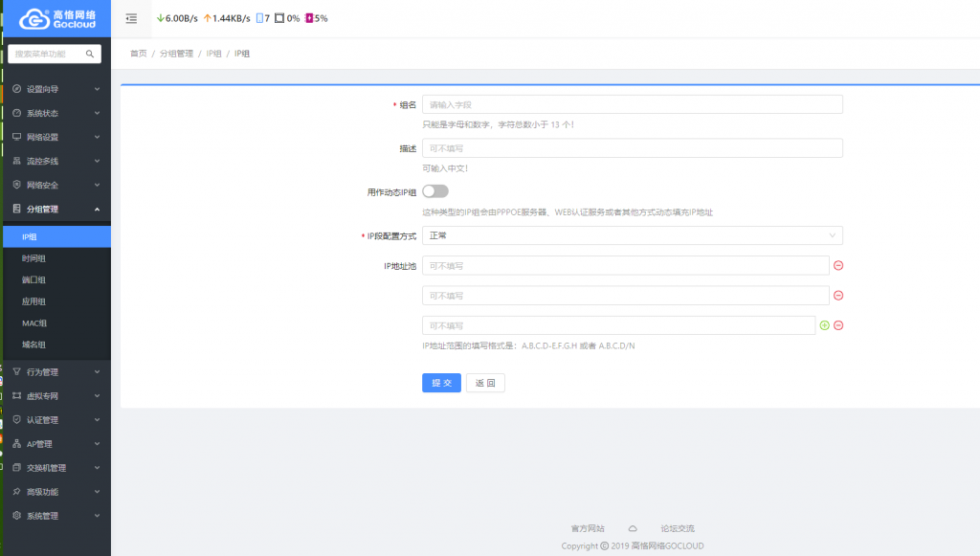Click the CPU usage 0% icon
The width and height of the screenshot is (980, 556).
point(279,18)
